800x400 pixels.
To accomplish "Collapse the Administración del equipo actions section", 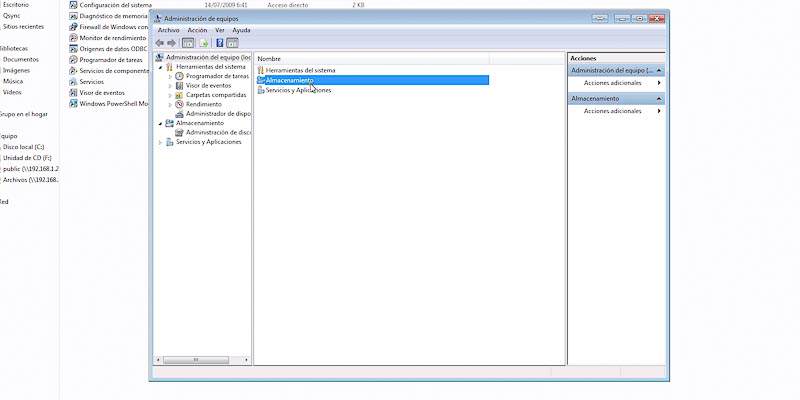I will (659, 70).
